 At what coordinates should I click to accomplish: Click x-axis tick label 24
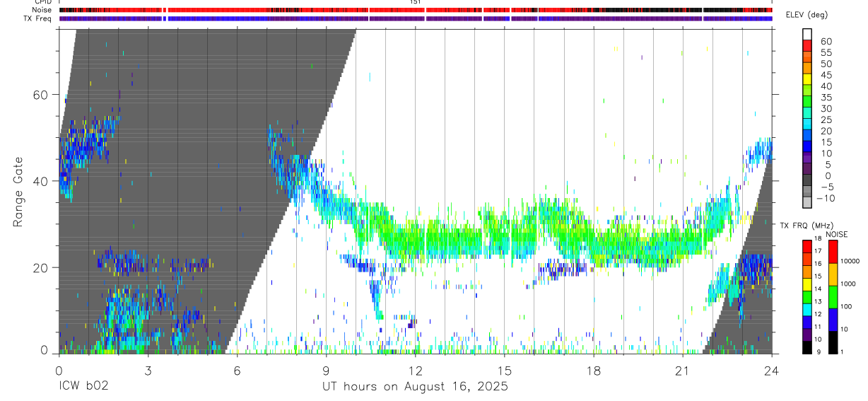(x=772, y=370)
